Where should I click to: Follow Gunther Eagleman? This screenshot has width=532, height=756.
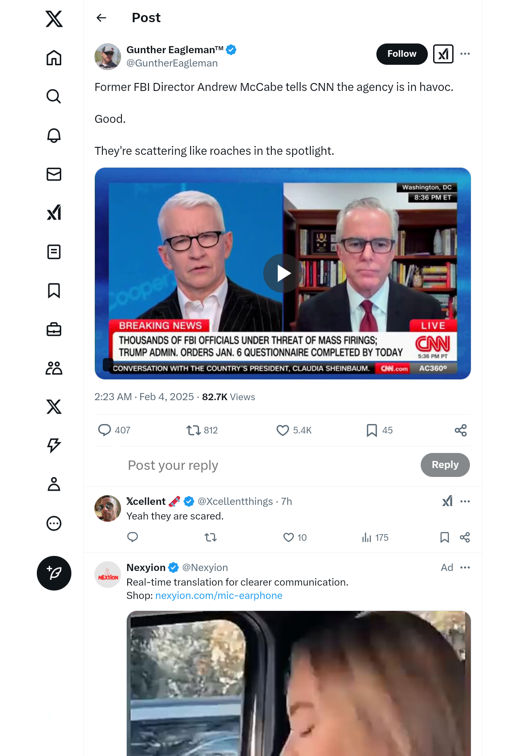click(402, 54)
